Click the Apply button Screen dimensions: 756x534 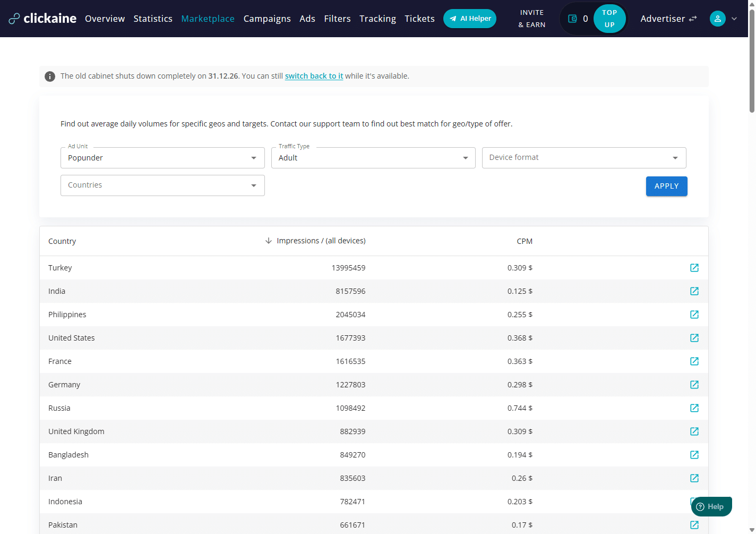[x=667, y=186]
